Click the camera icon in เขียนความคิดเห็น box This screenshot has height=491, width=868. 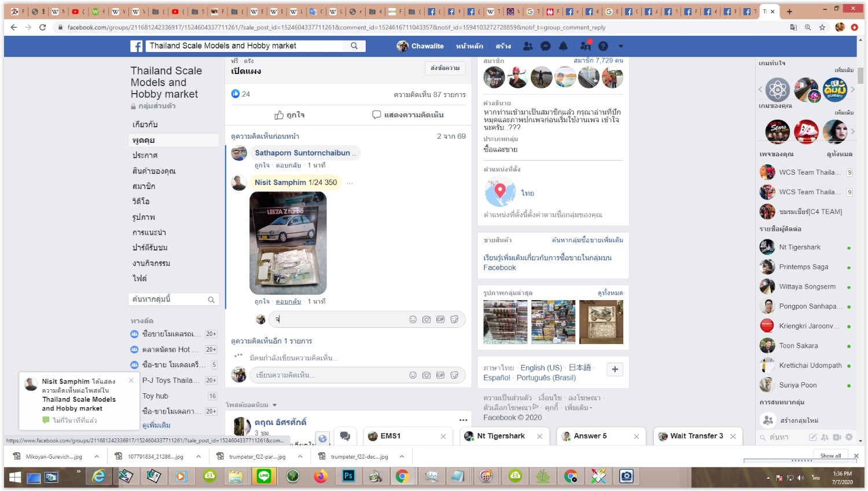[x=426, y=375]
